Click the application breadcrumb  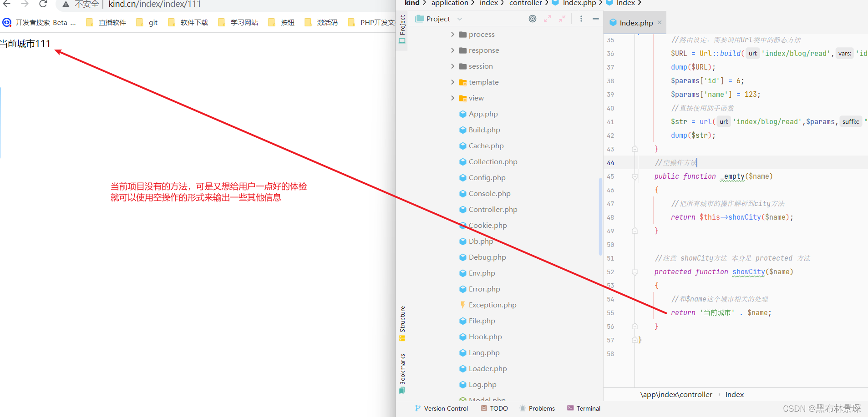tap(450, 3)
